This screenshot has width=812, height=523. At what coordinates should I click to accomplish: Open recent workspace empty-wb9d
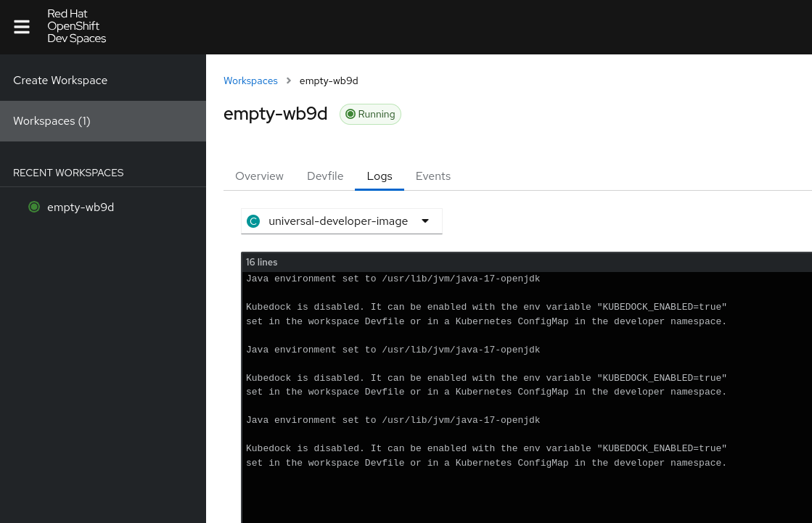[x=81, y=207]
